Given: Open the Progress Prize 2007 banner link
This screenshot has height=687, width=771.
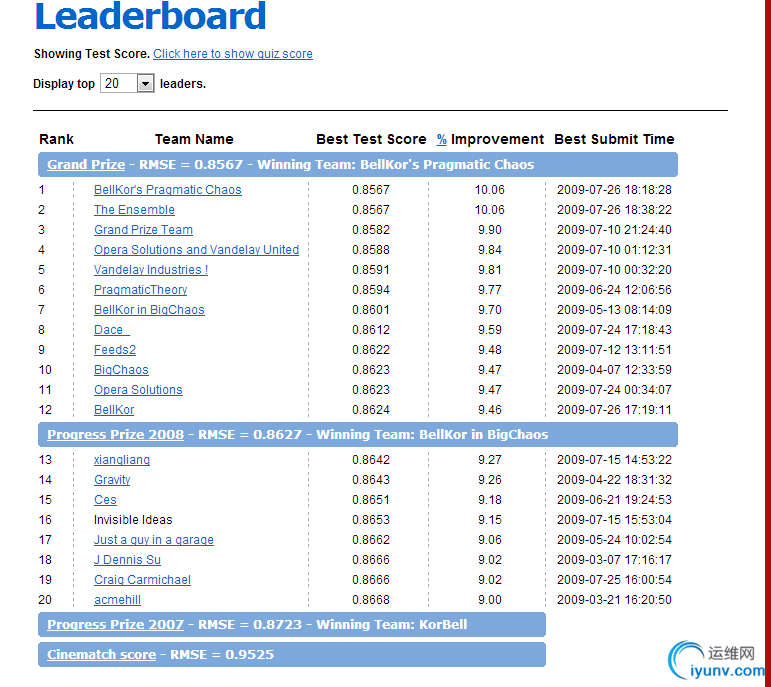Looking at the screenshot, I should pos(116,625).
